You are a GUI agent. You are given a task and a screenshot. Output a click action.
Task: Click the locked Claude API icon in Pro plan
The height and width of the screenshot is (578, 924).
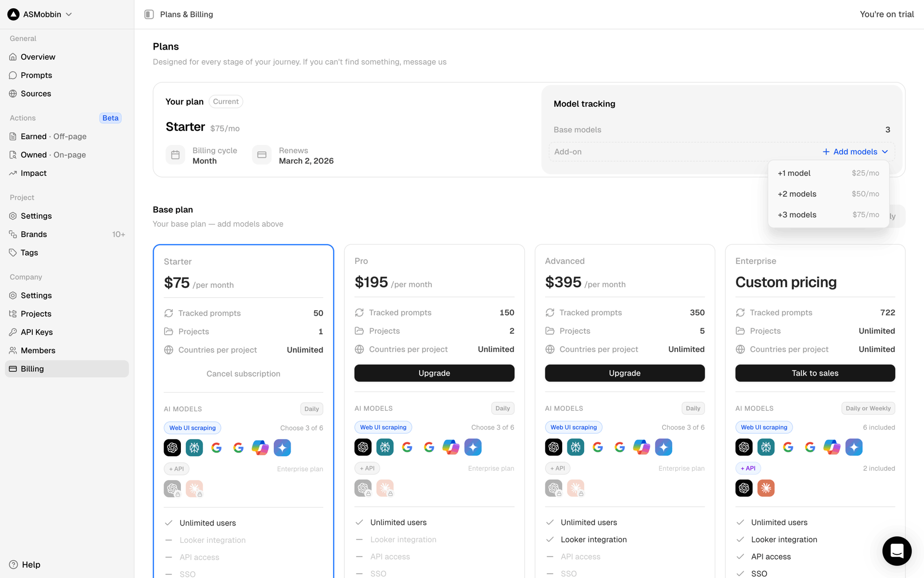tap(385, 488)
